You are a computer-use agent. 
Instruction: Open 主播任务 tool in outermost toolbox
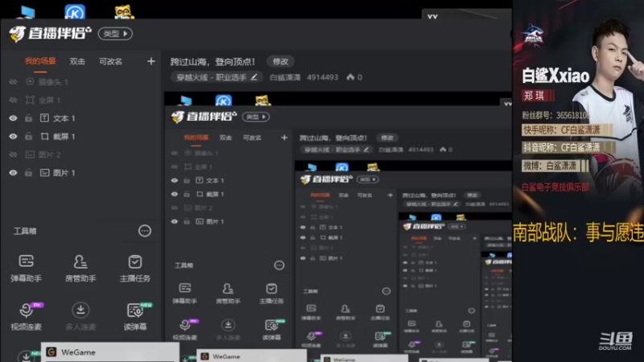click(x=134, y=269)
